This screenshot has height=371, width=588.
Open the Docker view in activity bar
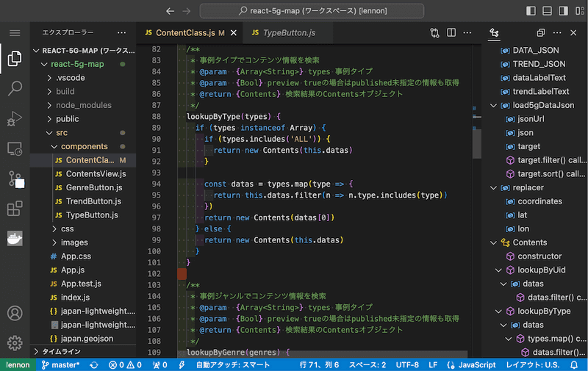(x=15, y=239)
